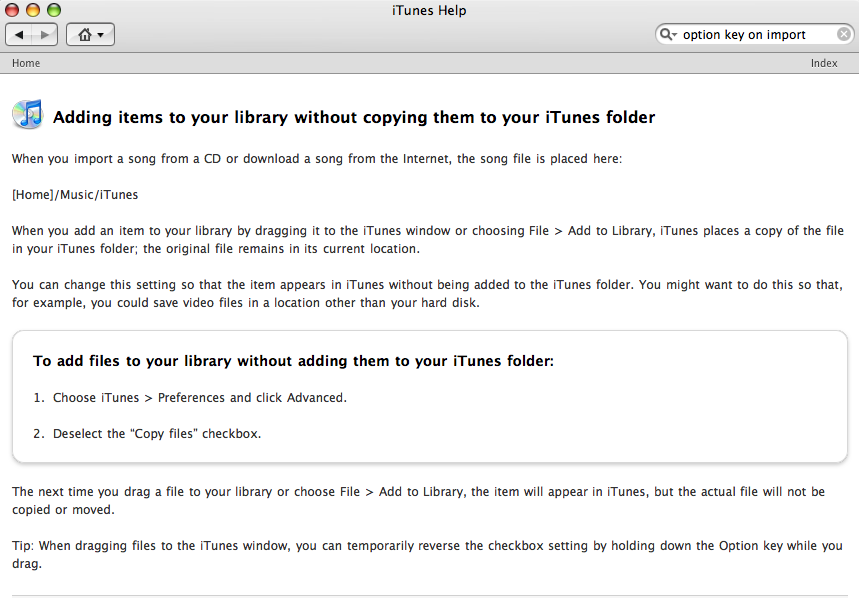Minimize the iTunes Help window
Image resolution: width=859 pixels, height=605 pixels.
[33, 10]
